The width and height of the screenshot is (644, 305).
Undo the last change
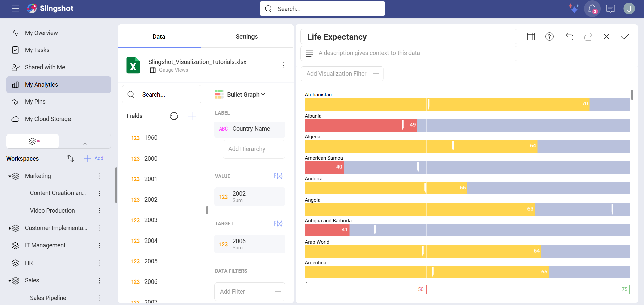point(569,36)
